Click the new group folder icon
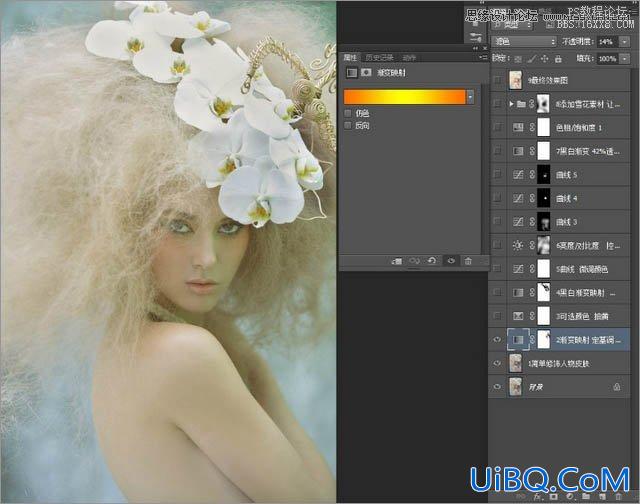The image size is (640, 504). (586, 497)
